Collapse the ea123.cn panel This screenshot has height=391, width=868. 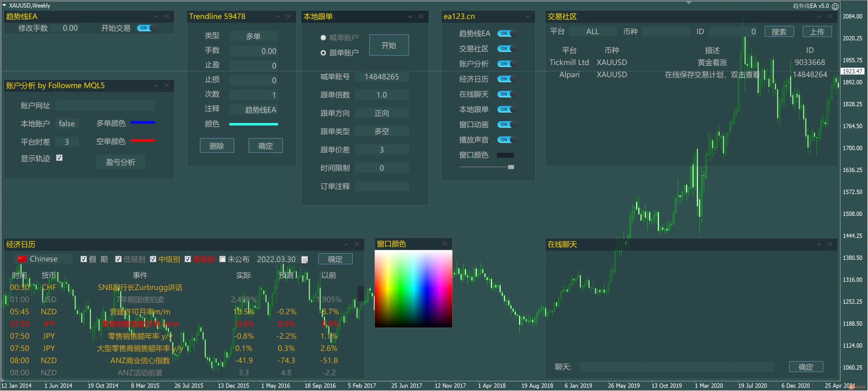[x=528, y=16]
